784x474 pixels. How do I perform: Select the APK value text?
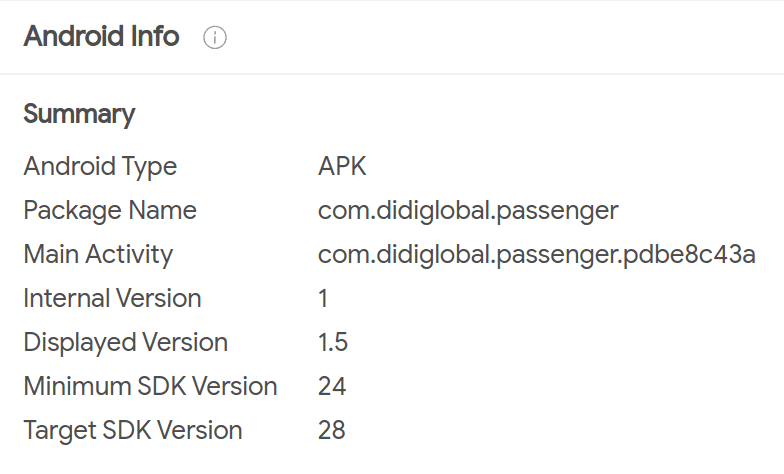[x=342, y=166]
